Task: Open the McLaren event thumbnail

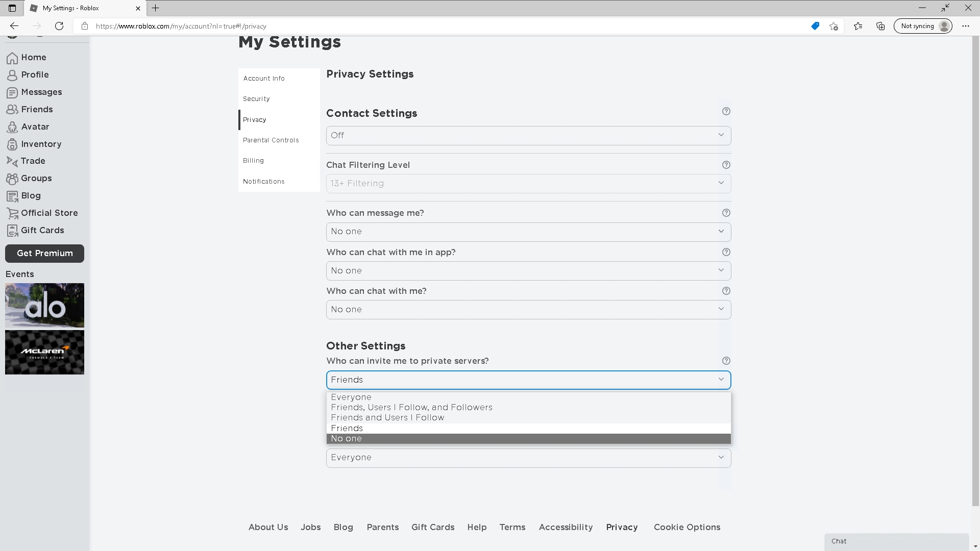Action: (45, 353)
